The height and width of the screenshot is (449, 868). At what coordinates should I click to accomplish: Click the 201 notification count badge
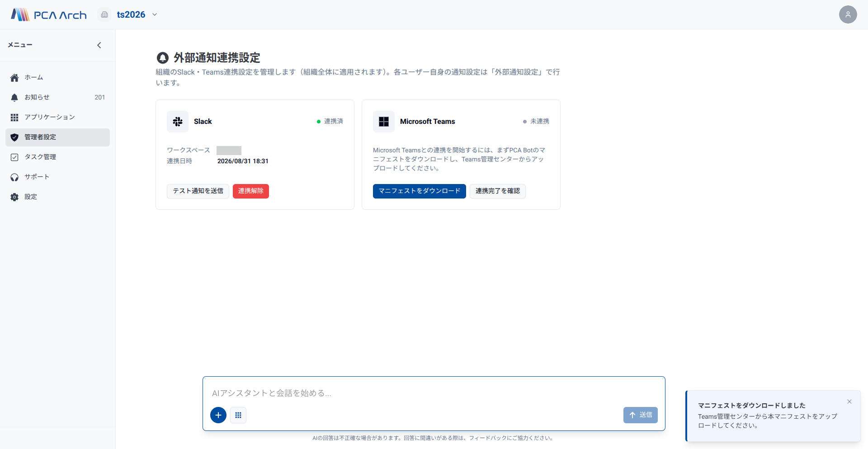[x=100, y=98]
